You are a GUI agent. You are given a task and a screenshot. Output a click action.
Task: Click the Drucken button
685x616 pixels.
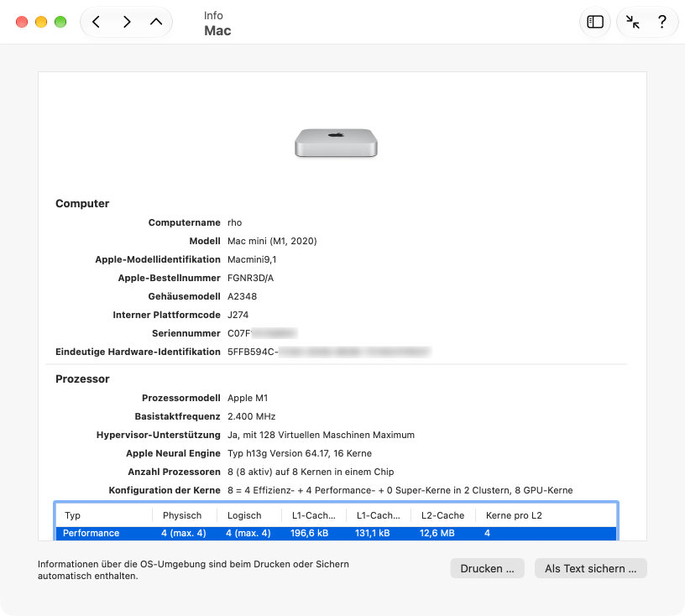tap(487, 568)
